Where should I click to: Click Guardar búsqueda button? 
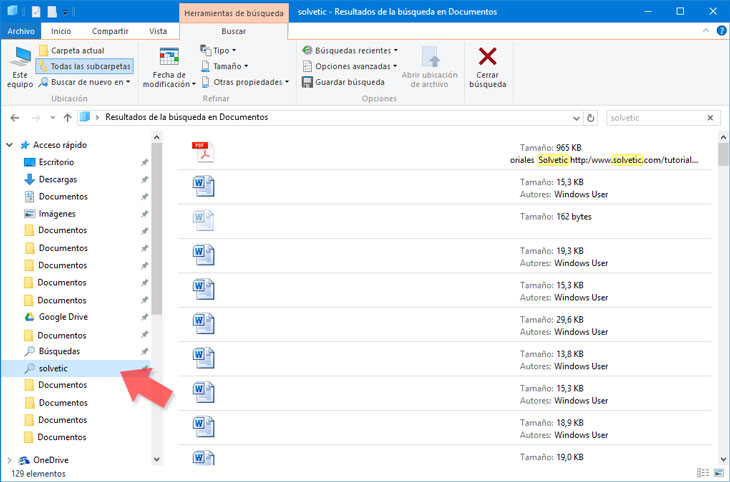pyautogui.click(x=344, y=82)
